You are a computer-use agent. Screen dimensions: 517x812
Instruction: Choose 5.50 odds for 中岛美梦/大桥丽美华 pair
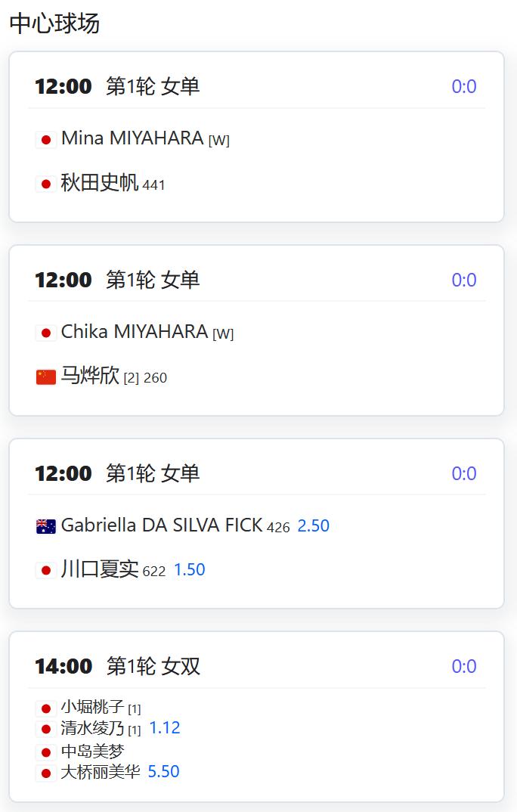click(x=163, y=772)
